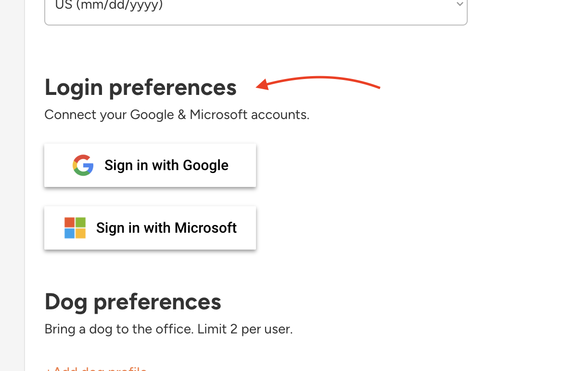This screenshot has width=588, height=371.
Task: Click the tail end of the red arrow
Action: click(379, 88)
